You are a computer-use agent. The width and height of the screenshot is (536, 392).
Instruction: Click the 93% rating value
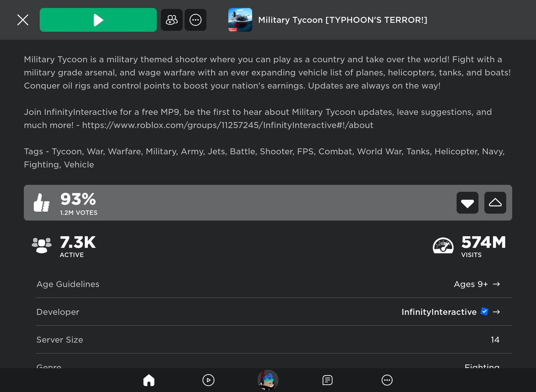point(78,199)
